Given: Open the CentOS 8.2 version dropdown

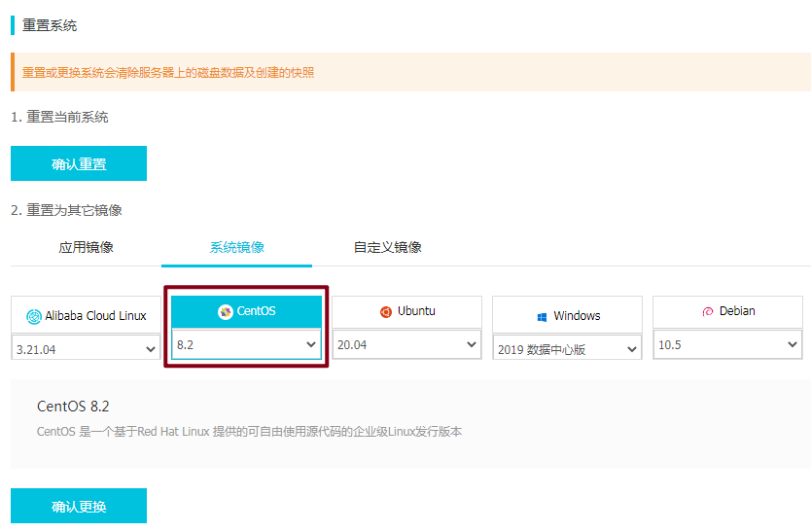Looking at the screenshot, I should (x=246, y=344).
